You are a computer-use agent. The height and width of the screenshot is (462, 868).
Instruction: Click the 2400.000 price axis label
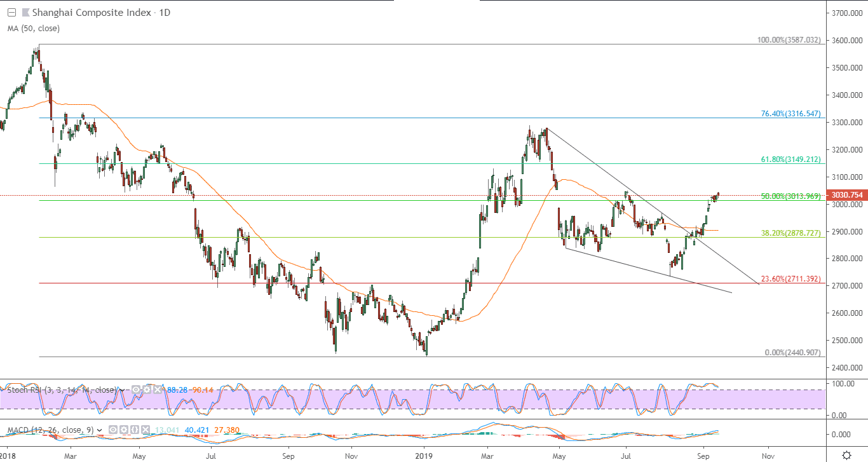click(x=847, y=367)
